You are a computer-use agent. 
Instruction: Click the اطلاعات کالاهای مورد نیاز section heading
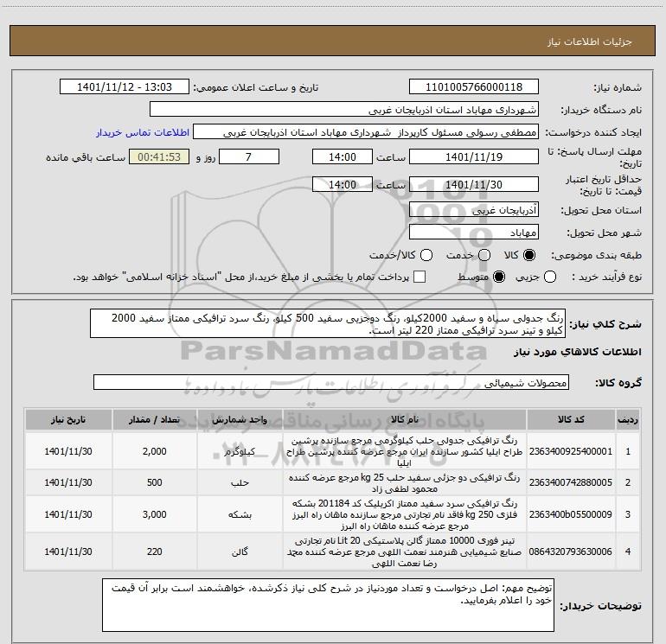(x=578, y=352)
